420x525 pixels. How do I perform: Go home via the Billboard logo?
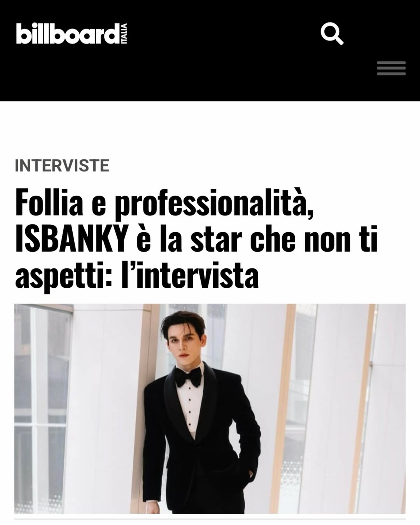[72, 34]
